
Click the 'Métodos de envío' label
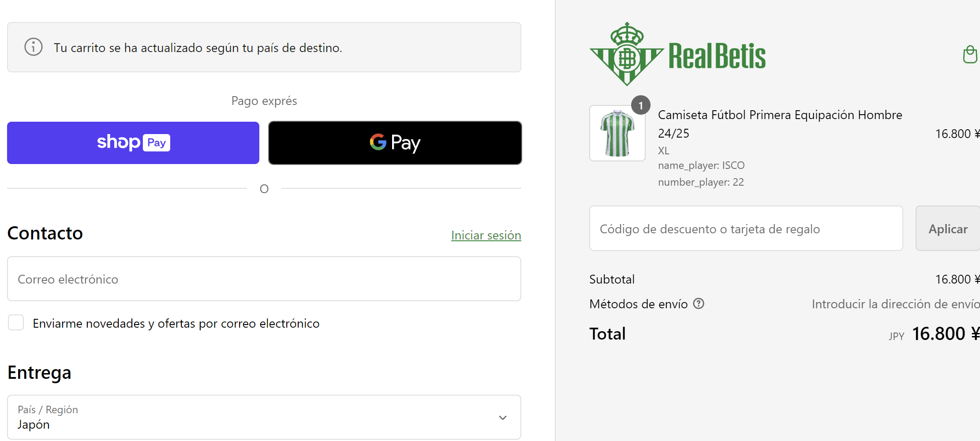click(x=639, y=304)
